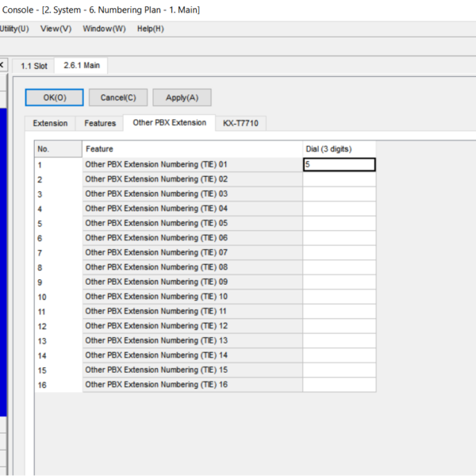Open the Features tab

tap(100, 123)
